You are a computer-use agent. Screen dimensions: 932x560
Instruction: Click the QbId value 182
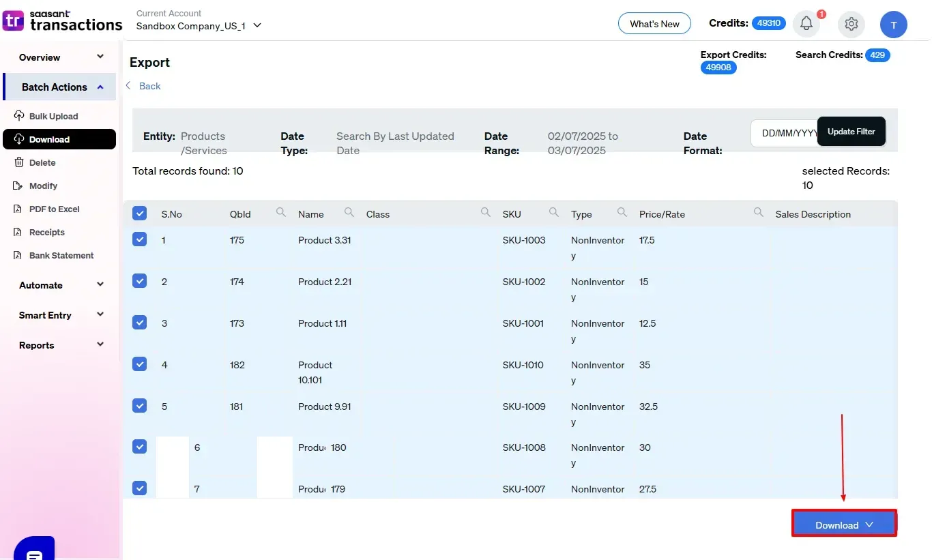237,365
